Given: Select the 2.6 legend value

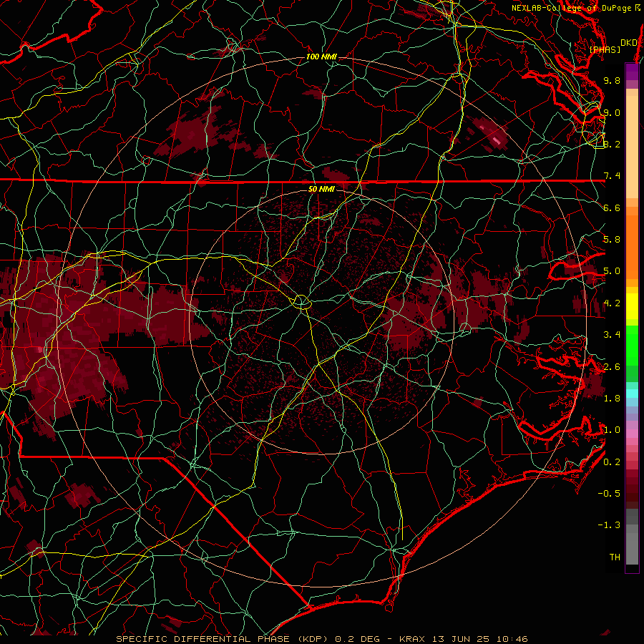Looking at the screenshot, I should pyautogui.click(x=612, y=367).
